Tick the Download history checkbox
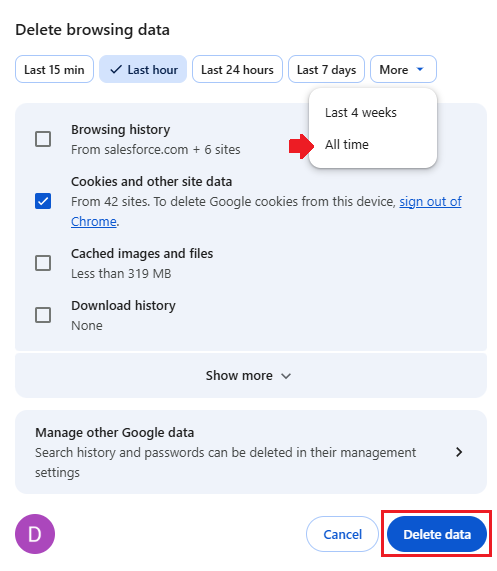The height and width of the screenshot is (571, 497). coord(43,315)
